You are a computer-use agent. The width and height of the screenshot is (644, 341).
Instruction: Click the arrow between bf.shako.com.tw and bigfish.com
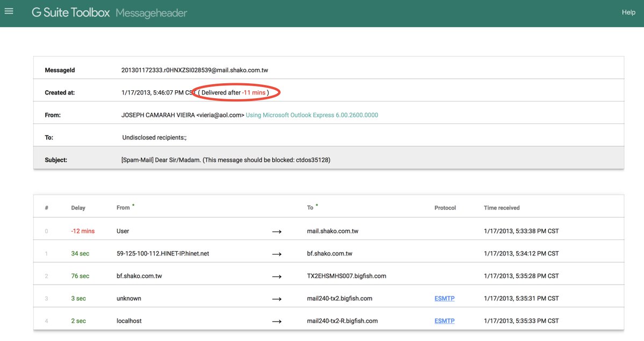tap(277, 276)
